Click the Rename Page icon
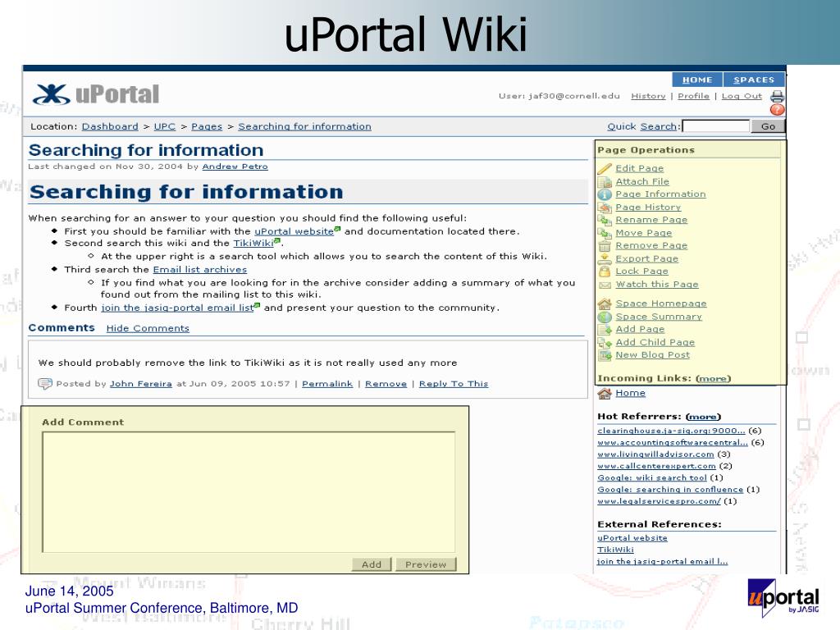 click(605, 220)
